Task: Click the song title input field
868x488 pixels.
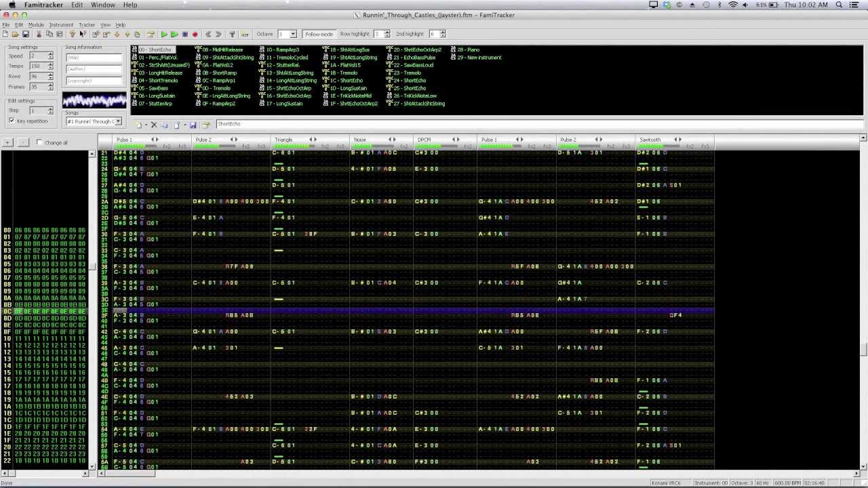Action: [x=94, y=58]
